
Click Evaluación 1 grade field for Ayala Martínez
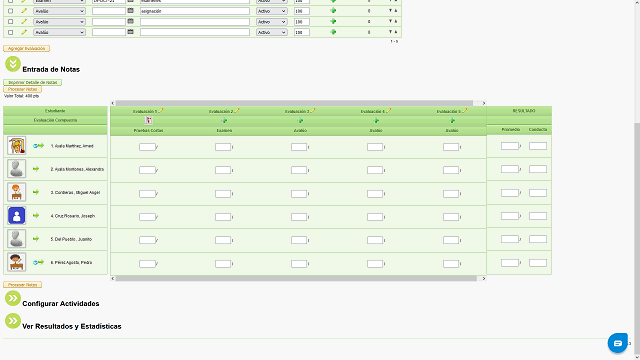[147, 147]
